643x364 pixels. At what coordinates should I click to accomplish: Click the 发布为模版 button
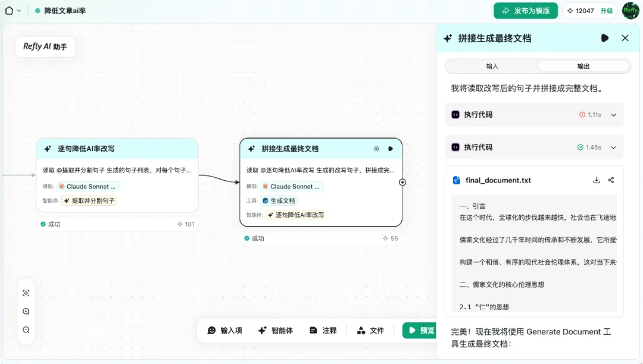click(526, 10)
